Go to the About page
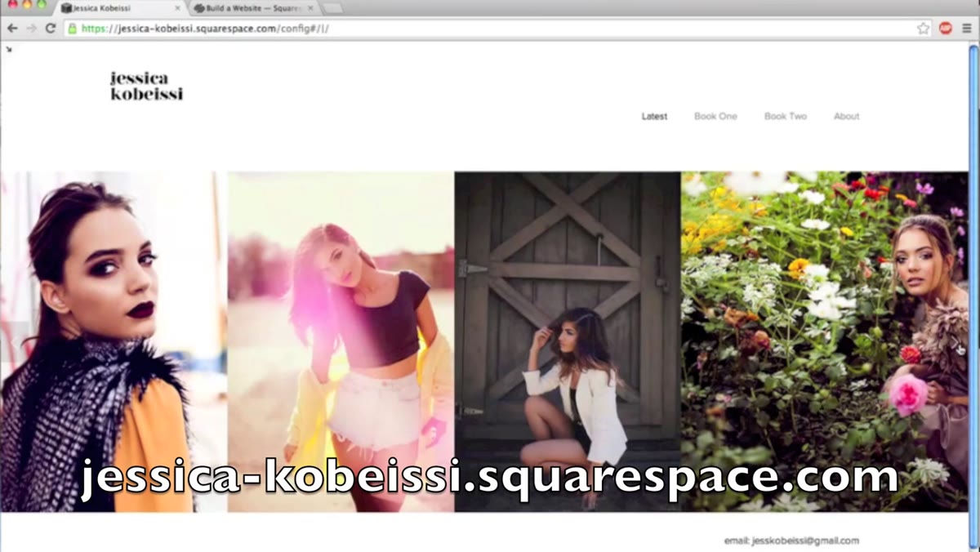980x552 pixels. coord(846,116)
